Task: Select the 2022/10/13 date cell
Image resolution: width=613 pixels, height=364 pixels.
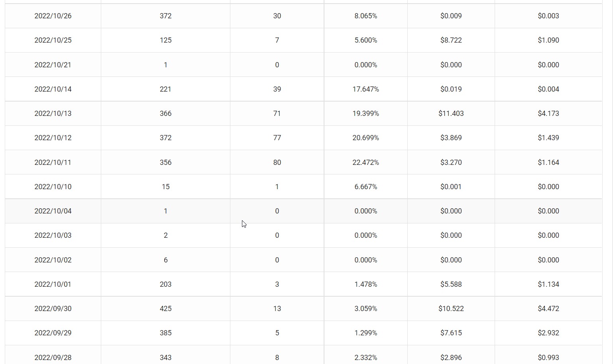Action: pyautogui.click(x=53, y=114)
